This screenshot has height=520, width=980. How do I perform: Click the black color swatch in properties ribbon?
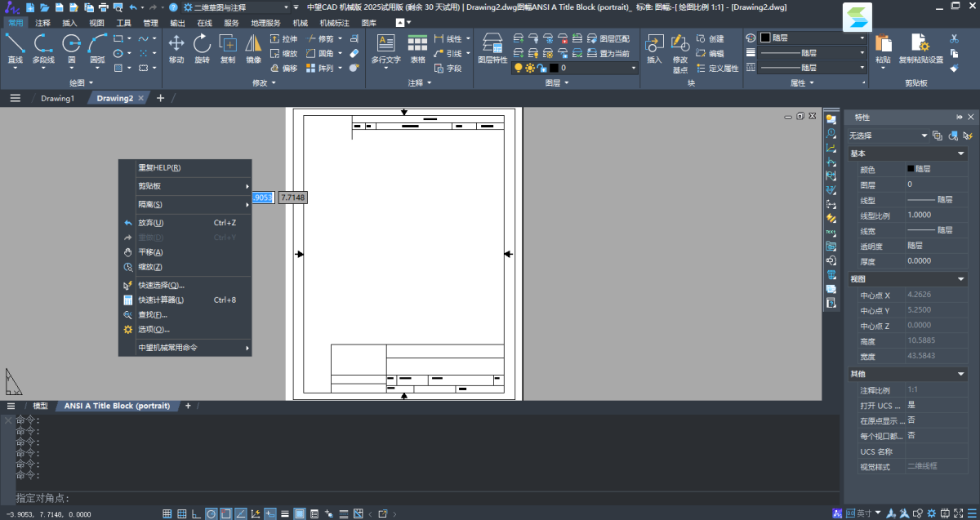765,38
